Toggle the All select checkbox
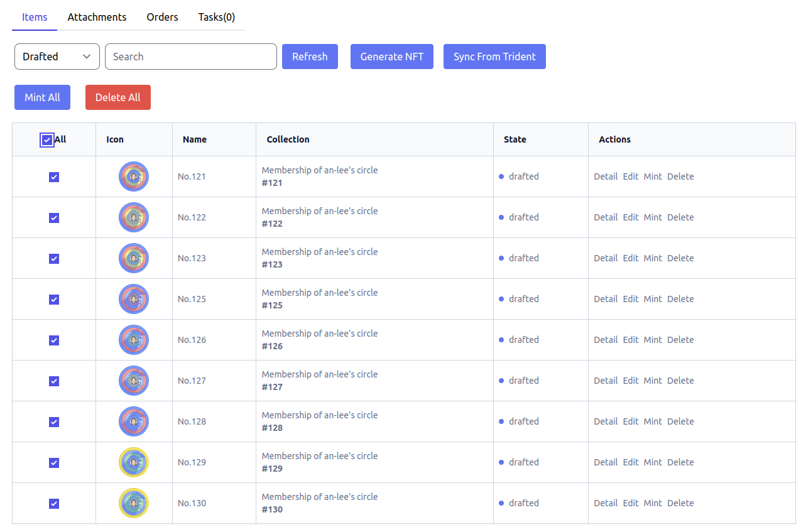This screenshot has height=532, width=801. click(47, 140)
